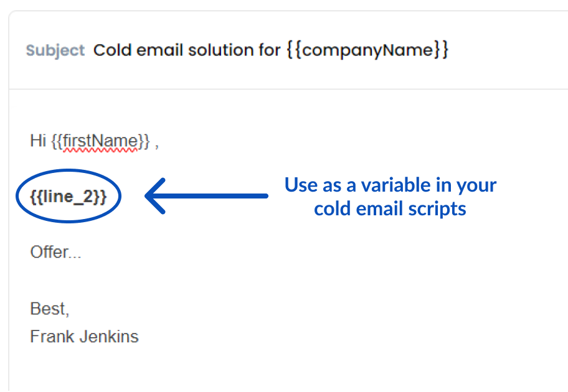Click the "cold email scripts" annotation line
Image resolution: width=568 pixels, height=392 pixels.
[x=391, y=208]
